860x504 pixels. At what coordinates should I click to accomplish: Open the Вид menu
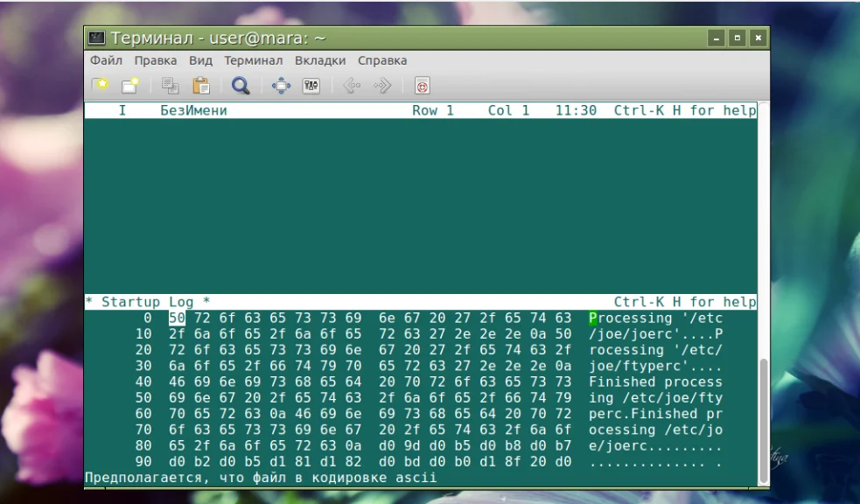tap(200, 60)
